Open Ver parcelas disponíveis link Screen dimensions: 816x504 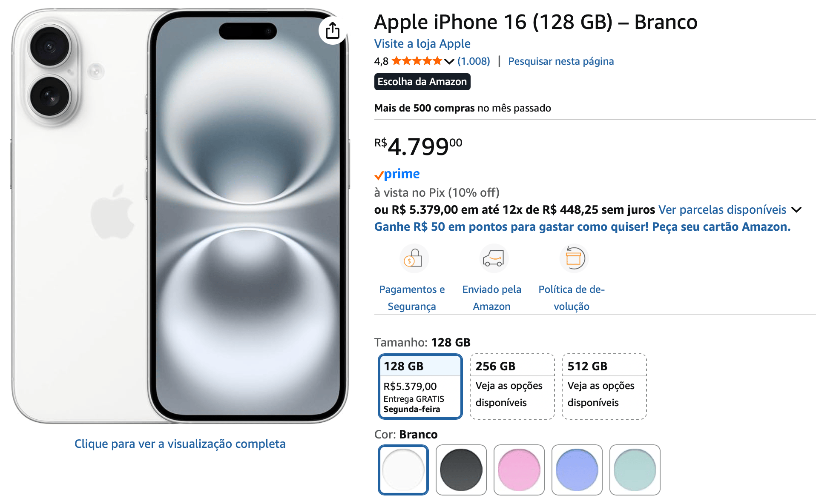click(722, 210)
